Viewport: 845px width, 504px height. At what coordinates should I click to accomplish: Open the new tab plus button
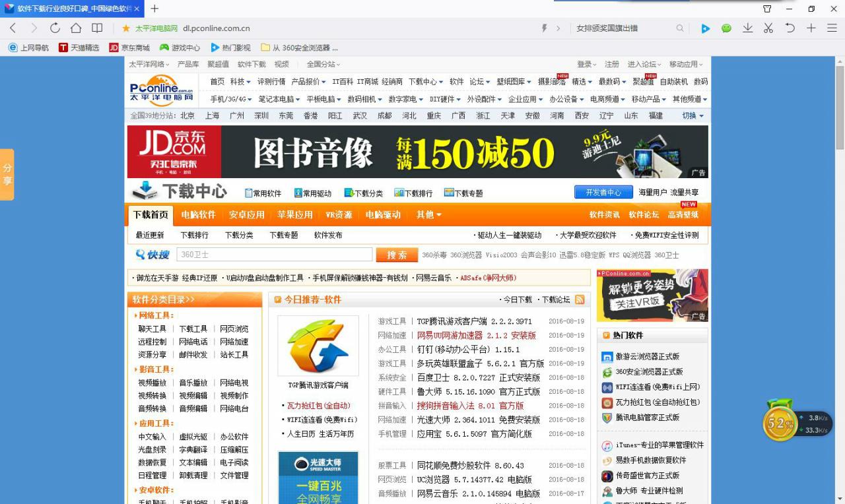(154, 9)
